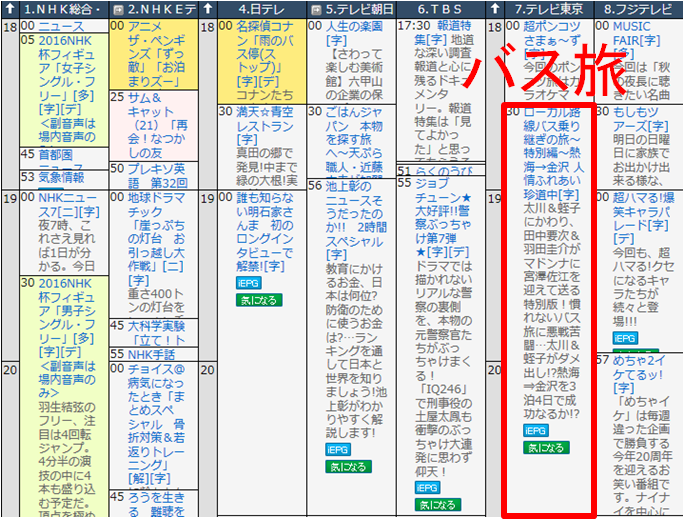Open the 2.NHK Eテレ channel header
Viewport: 683px width, 530px height.
(x=162, y=9)
